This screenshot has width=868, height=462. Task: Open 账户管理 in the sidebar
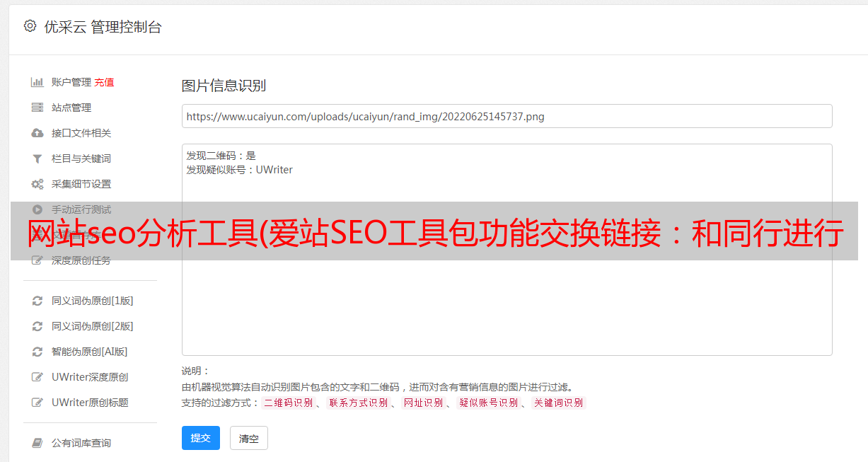point(71,82)
